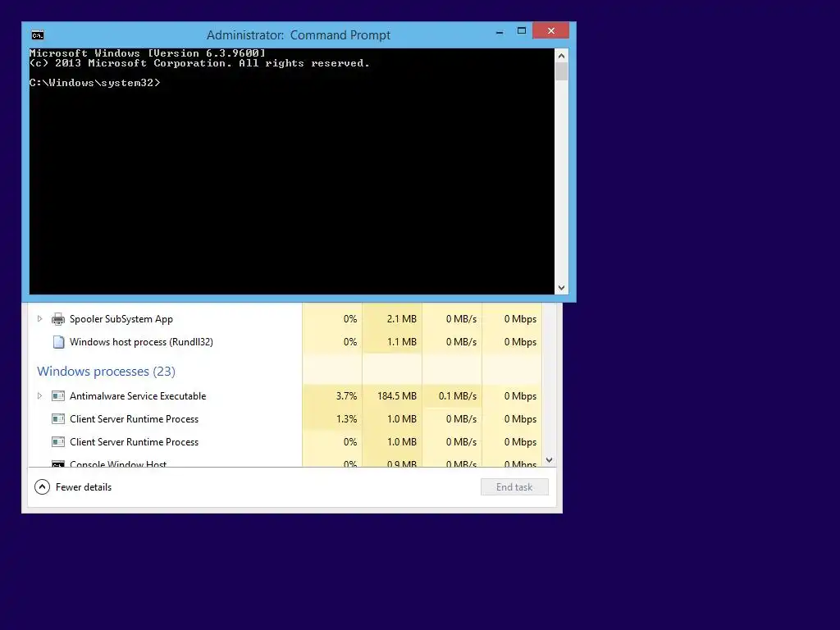
Task: Select the Spooler SubSystem App name
Action: pyautogui.click(x=121, y=319)
